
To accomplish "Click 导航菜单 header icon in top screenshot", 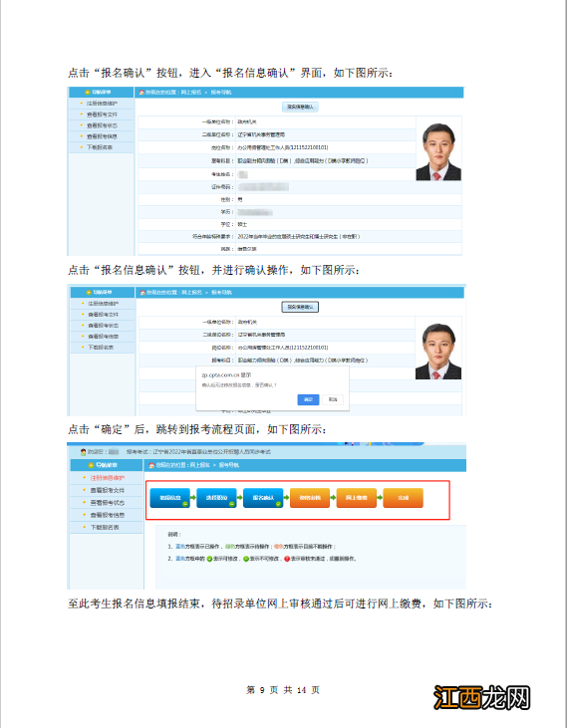I will (x=88, y=93).
